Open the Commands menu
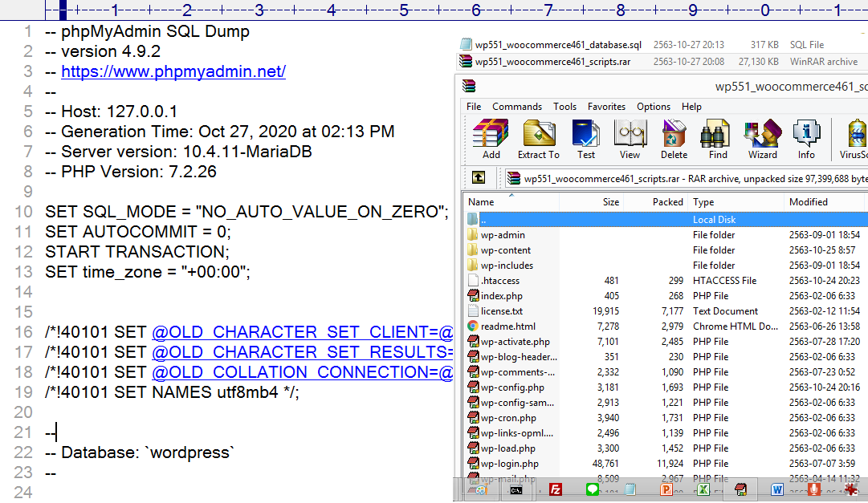 tap(517, 107)
